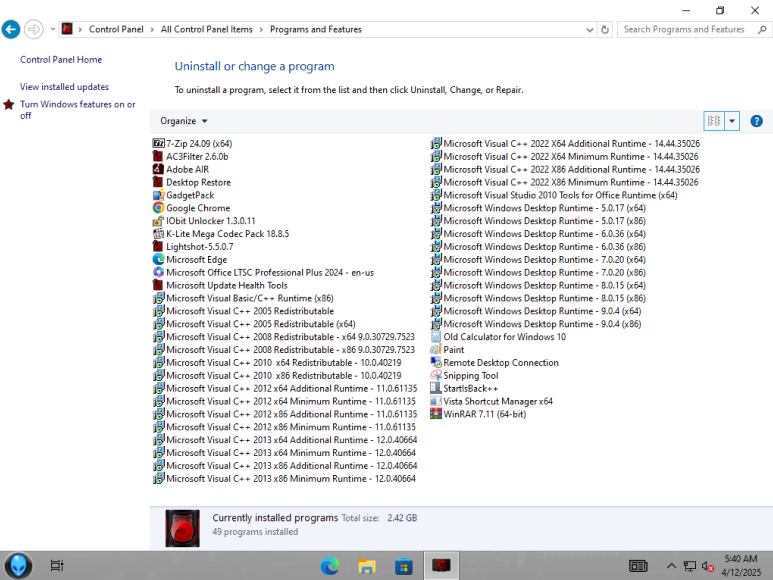Click Programs and Features breadcrumb

coord(316,30)
